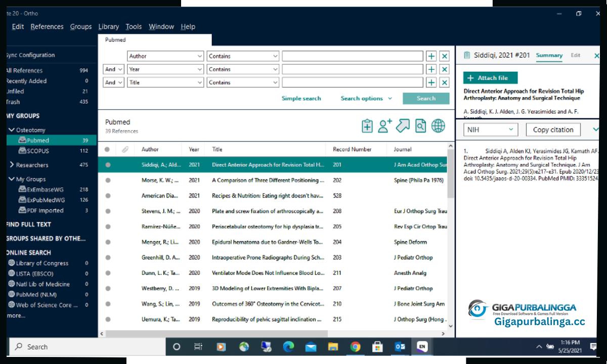Add a search row after Year
Viewport: 607px width, 364px height.
(x=431, y=69)
